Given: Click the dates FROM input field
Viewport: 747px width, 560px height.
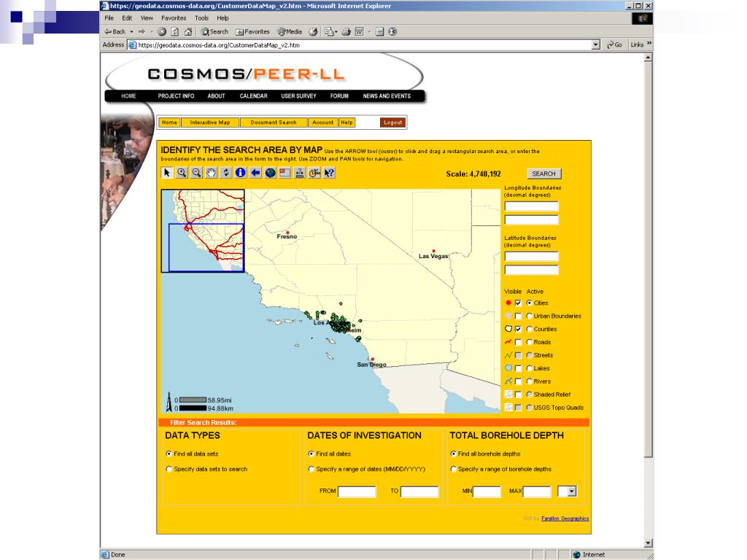Looking at the screenshot, I should pyautogui.click(x=357, y=491).
